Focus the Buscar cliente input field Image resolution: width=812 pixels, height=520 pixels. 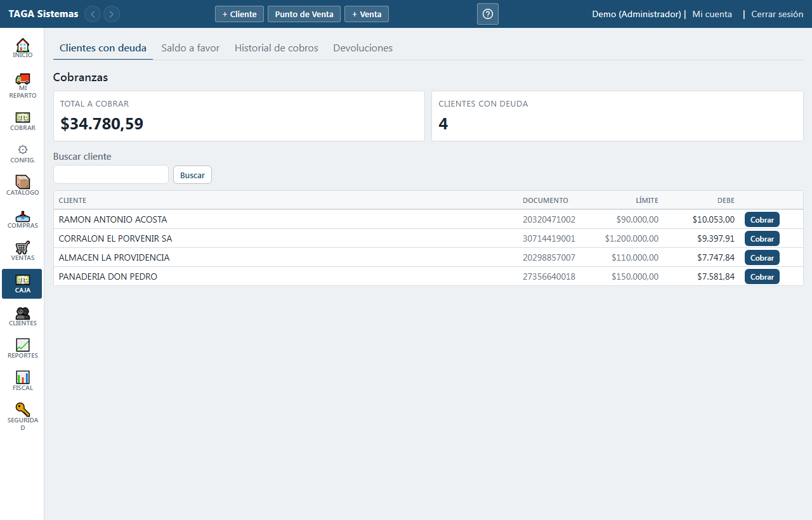pos(111,174)
